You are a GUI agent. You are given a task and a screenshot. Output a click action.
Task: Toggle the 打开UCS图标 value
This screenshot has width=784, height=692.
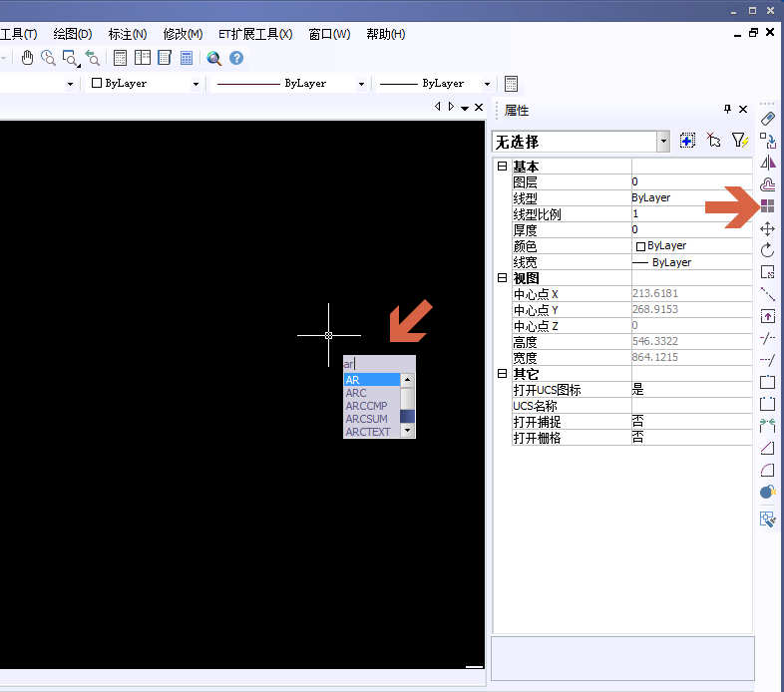click(x=691, y=390)
